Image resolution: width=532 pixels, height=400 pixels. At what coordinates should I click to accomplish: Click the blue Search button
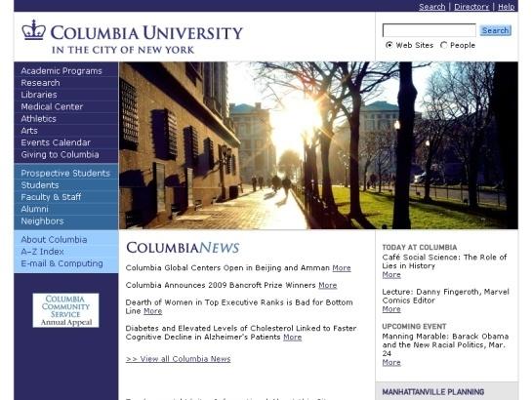coord(496,30)
